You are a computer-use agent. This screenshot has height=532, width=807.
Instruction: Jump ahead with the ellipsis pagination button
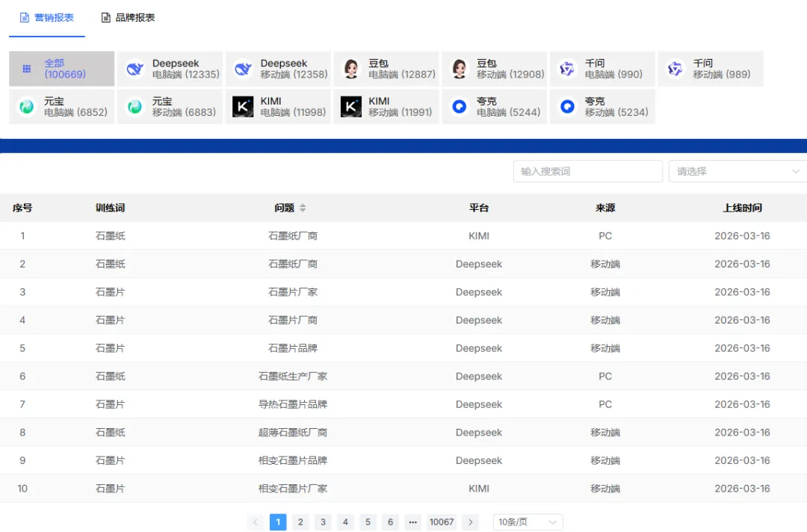coord(412,522)
